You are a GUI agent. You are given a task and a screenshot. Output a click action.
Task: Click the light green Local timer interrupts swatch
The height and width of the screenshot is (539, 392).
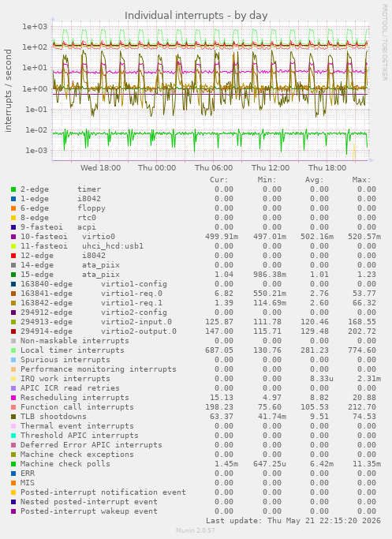(x=13, y=350)
